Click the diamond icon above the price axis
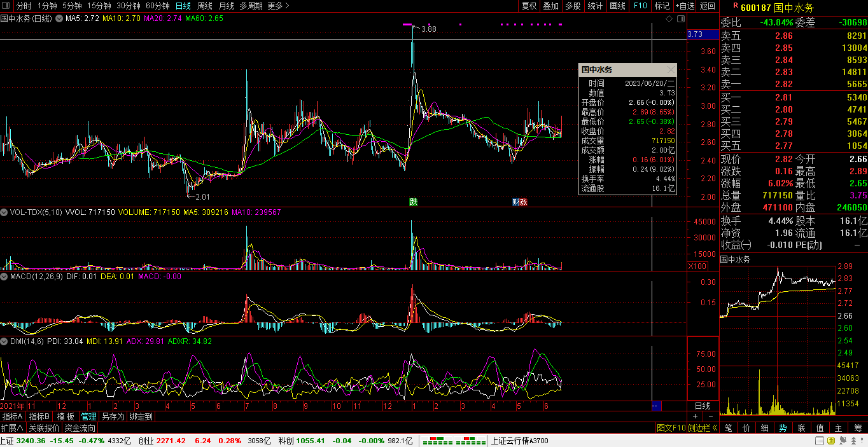Screen dimensions: 868x447 (669, 19)
